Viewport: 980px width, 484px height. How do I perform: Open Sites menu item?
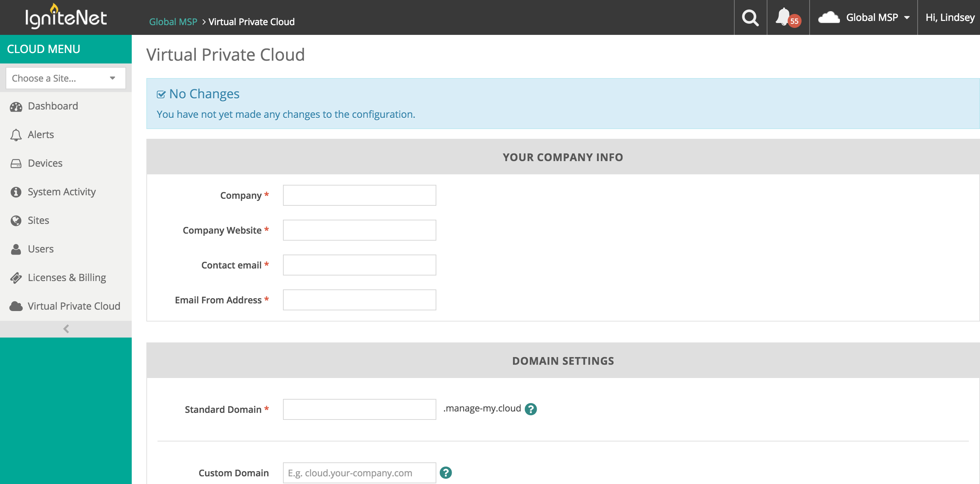tap(38, 220)
